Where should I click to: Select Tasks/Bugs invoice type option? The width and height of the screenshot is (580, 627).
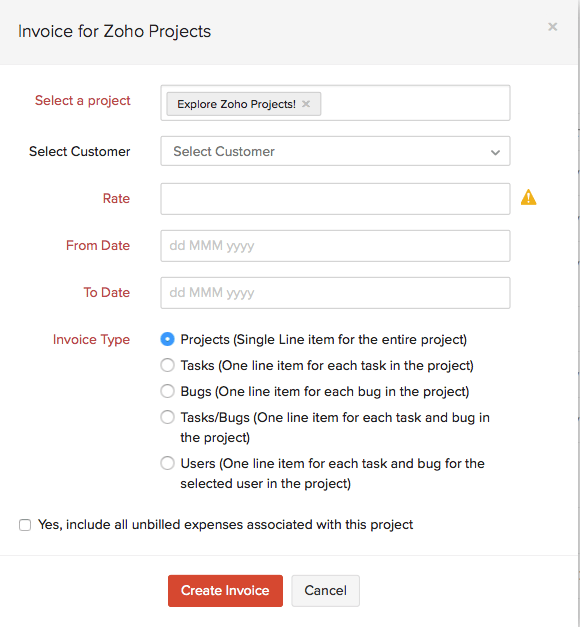pyautogui.click(x=167, y=417)
